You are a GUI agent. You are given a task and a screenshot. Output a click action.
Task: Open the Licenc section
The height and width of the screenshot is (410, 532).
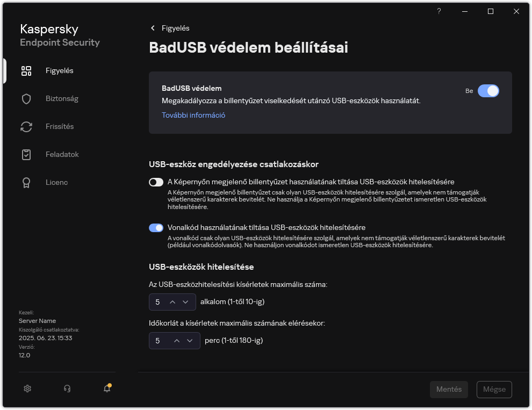(56, 182)
